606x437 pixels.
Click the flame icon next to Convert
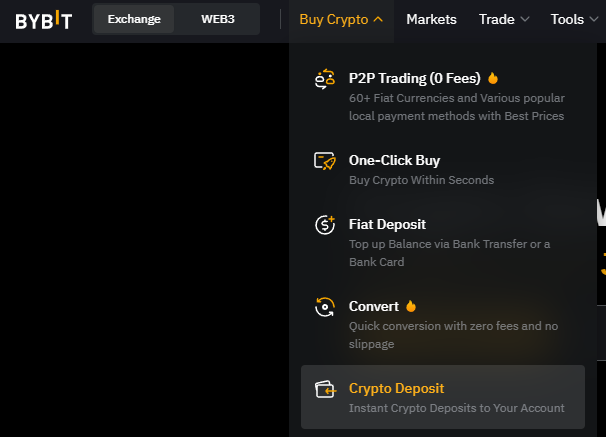411,306
